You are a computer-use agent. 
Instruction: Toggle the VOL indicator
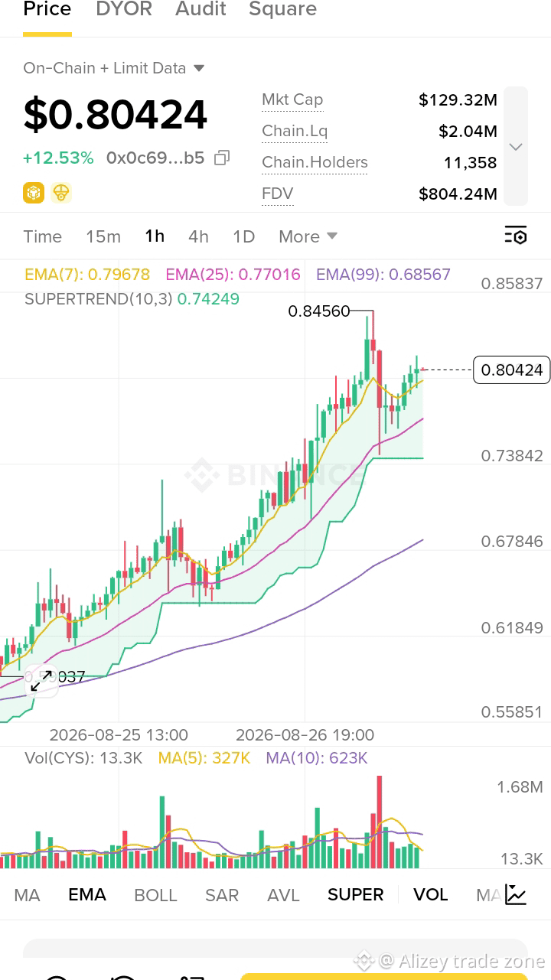tap(431, 894)
